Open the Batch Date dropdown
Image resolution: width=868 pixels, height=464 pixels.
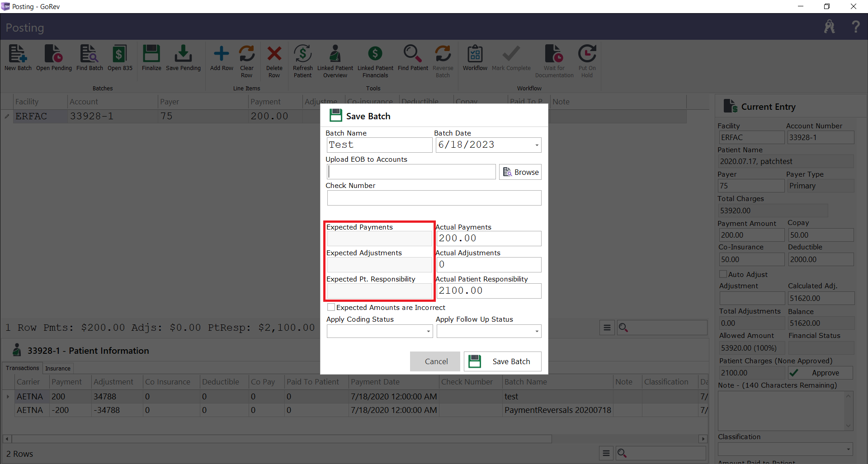pyautogui.click(x=536, y=145)
